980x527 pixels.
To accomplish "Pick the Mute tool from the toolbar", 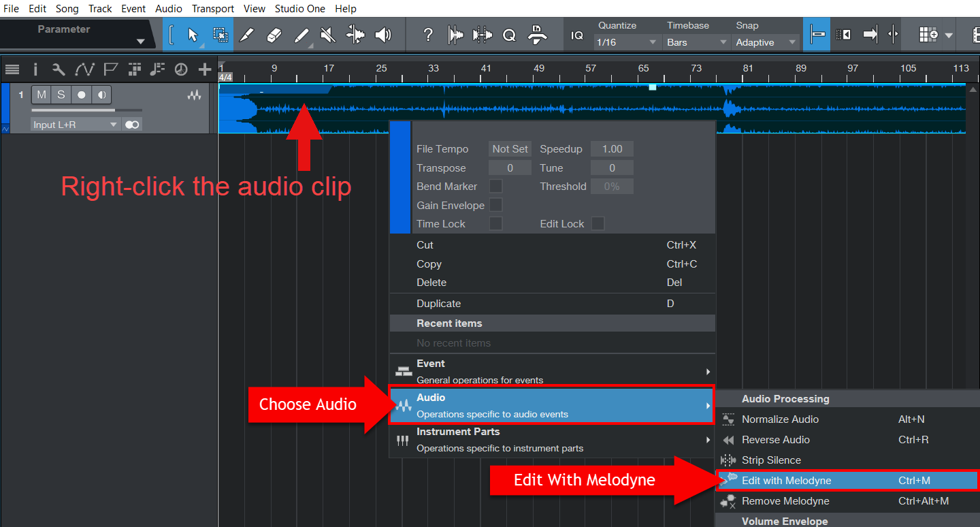I will pyautogui.click(x=327, y=34).
